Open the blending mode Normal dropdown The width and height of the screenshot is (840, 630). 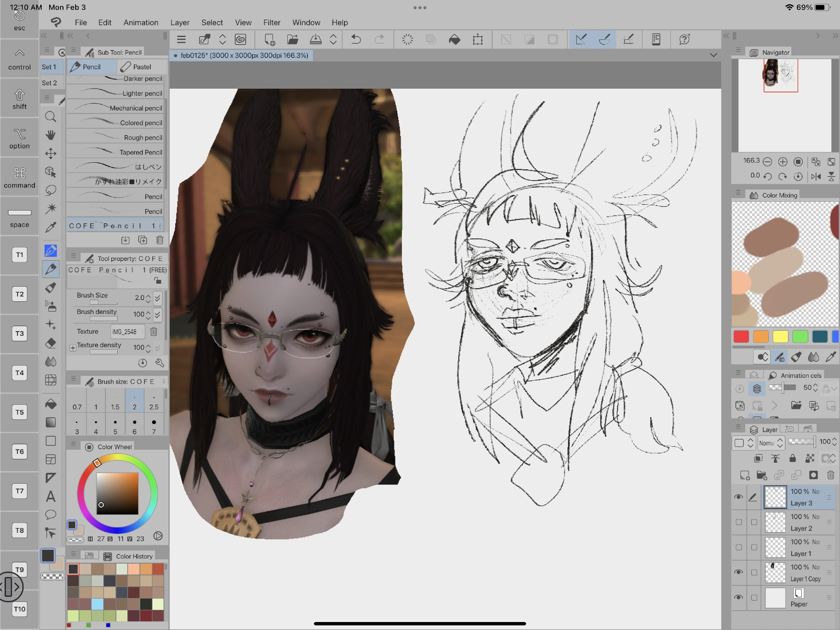[771, 443]
